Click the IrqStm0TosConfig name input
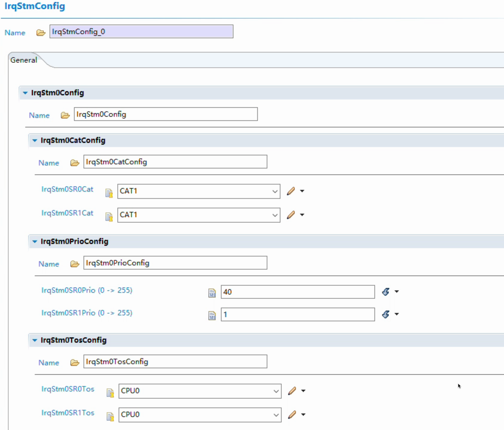504x430 pixels. click(x=175, y=361)
